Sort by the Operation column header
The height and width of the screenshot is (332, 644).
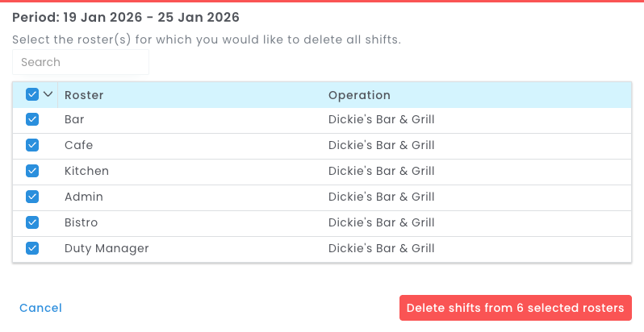click(359, 95)
